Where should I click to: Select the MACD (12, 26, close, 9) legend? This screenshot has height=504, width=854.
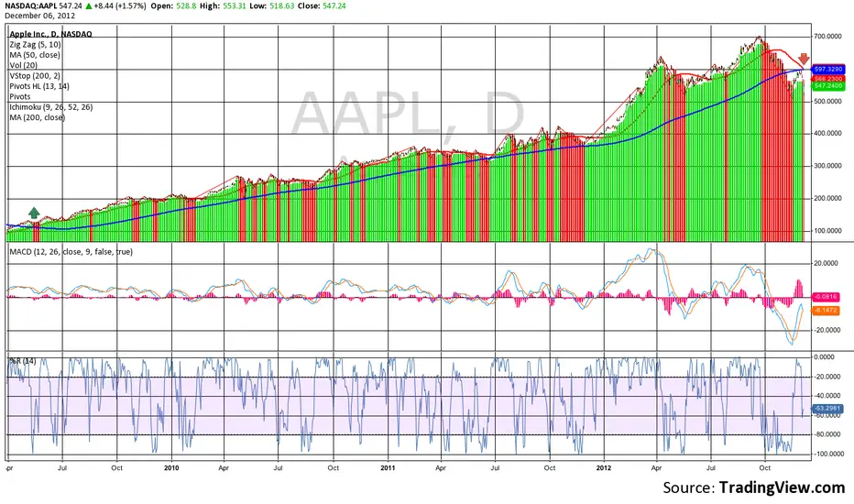click(71, 252)
